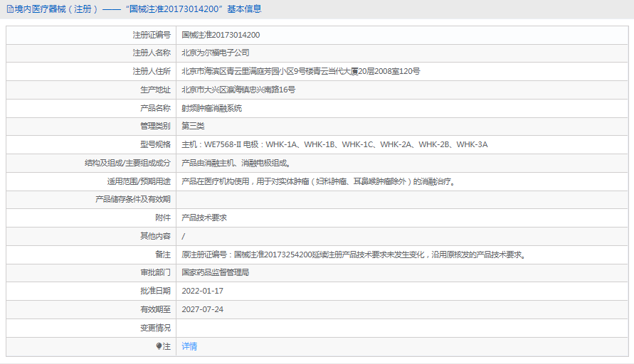Click the attachment value 产品技术要求
634x364 pixels.
204,218
